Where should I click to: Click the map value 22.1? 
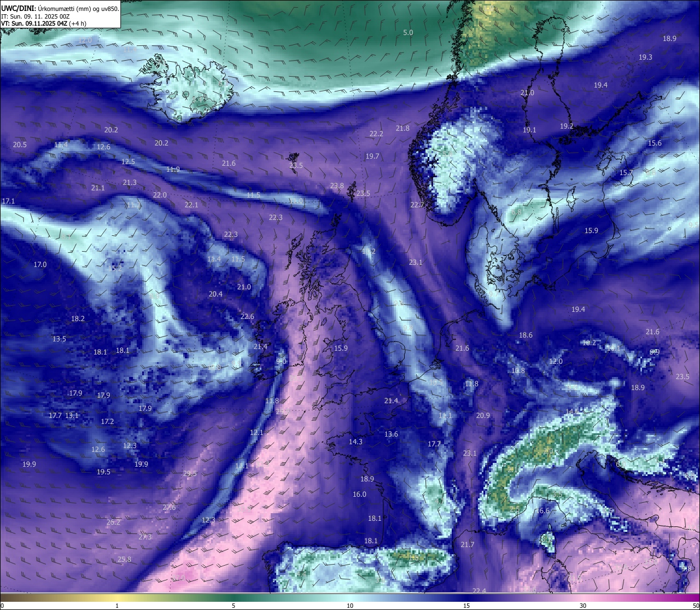point(191,205)
